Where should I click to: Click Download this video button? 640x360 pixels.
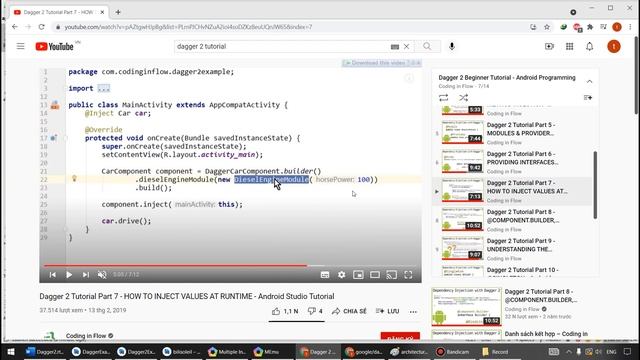coord(382,63)
